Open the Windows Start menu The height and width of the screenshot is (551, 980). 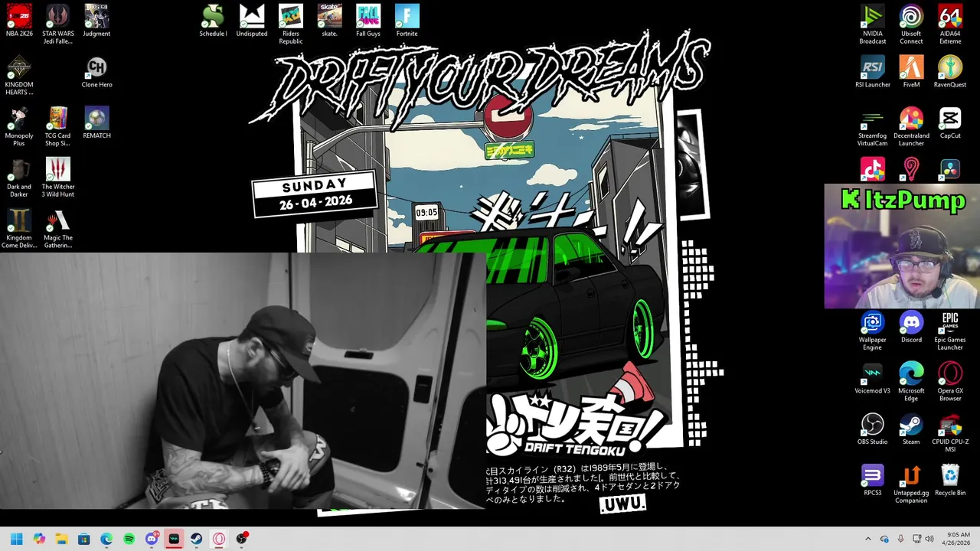(17, 539)
